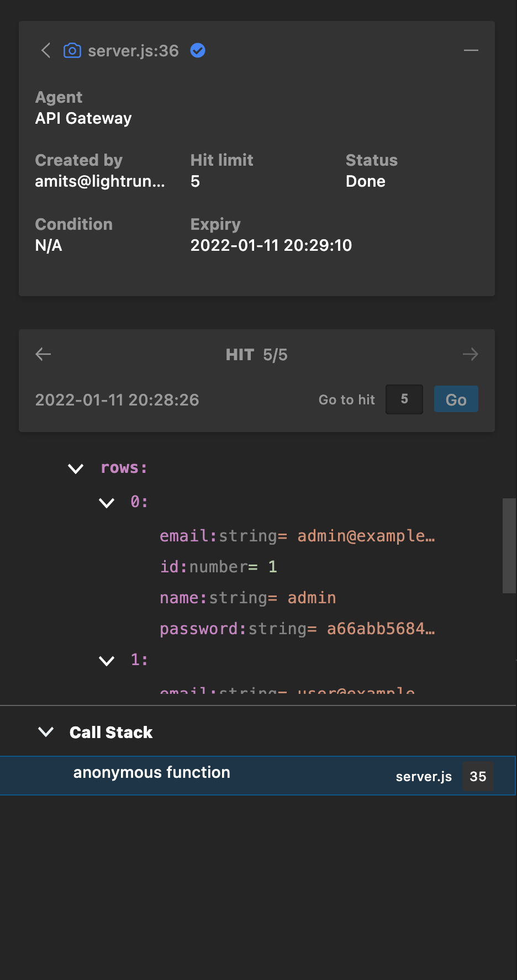Collapse row 1 entry
The image size is (517, 980).
coord(107,661)
